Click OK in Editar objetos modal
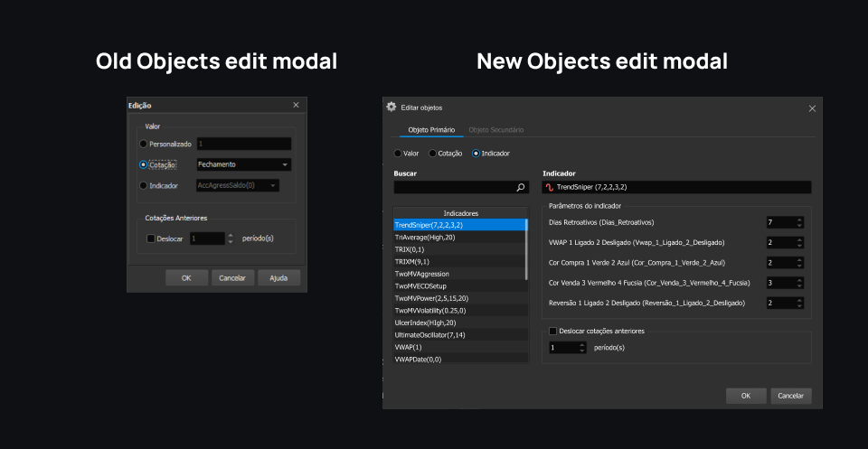 (746, 396)
